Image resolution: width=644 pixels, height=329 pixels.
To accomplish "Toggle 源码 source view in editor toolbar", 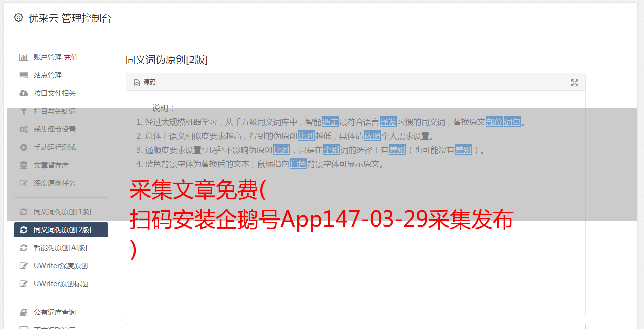I will pyautogui.click(x=145, y=82).
